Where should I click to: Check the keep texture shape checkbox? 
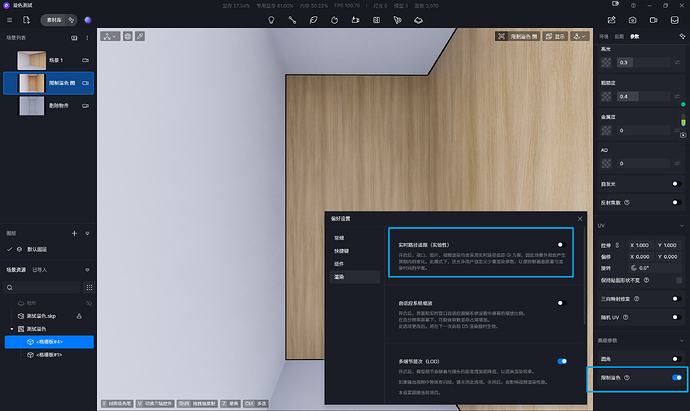[x=679, y=280]
